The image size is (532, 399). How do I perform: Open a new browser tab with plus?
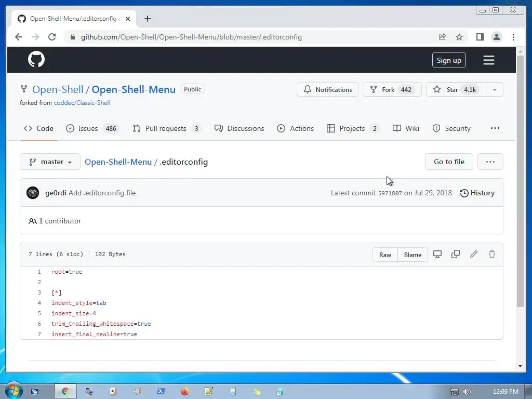(147, 19)
